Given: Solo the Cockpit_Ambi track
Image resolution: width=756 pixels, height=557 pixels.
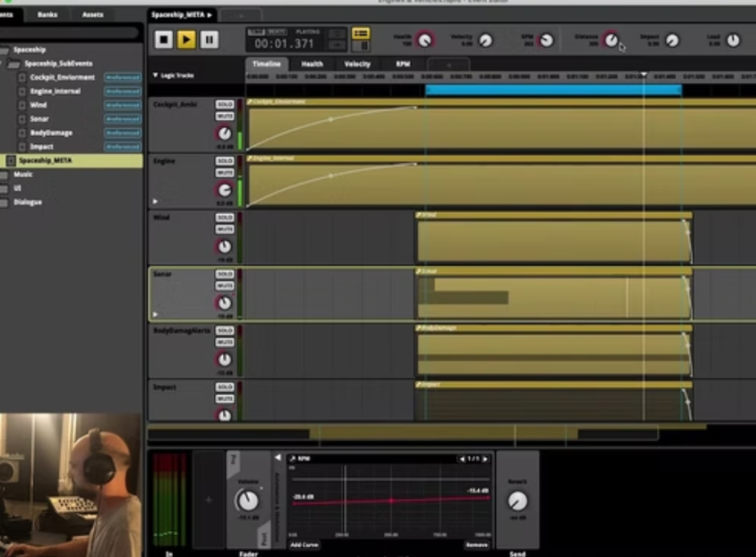Looking at the screenshot, I should click(x=224, y=105).
